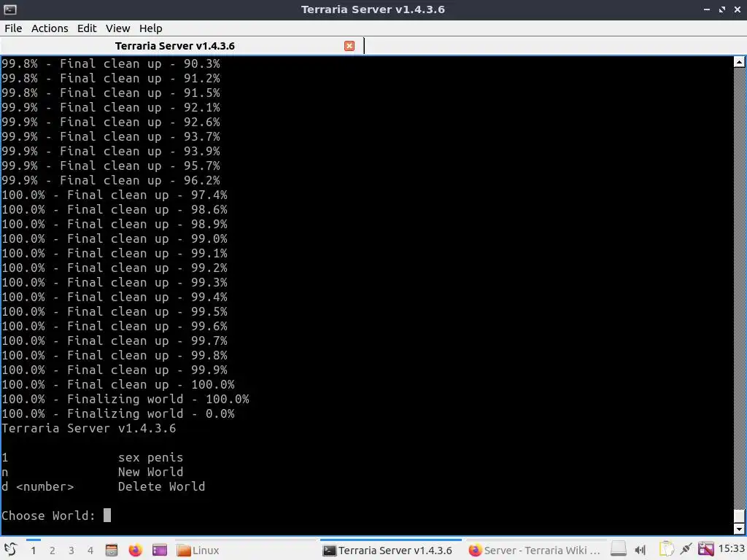This screenshot has height=560, width=747.
Task: Click the 'New World' option text
Action: click(150, 472)
